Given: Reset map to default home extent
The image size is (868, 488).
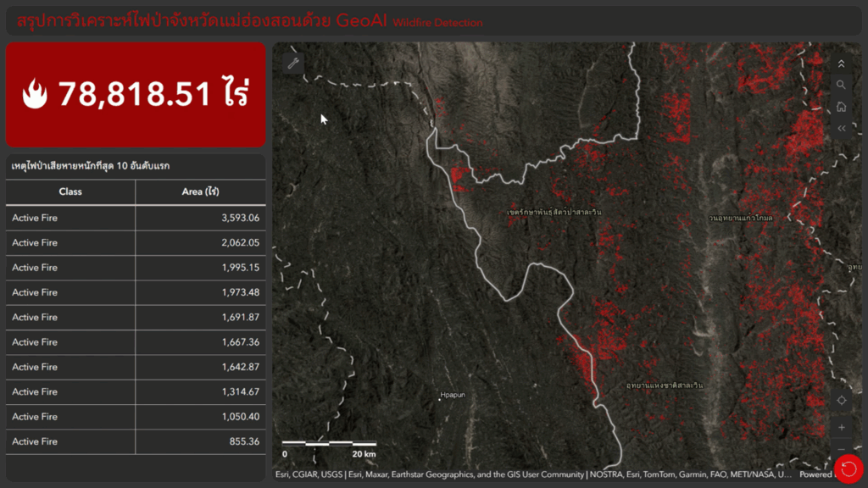Looking at the screenshot, I should pyautogui.click(x=841, y=107).
